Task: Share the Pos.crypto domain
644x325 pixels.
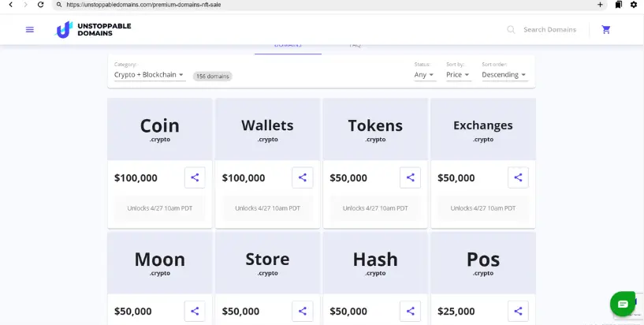Action: coord(518,311)
